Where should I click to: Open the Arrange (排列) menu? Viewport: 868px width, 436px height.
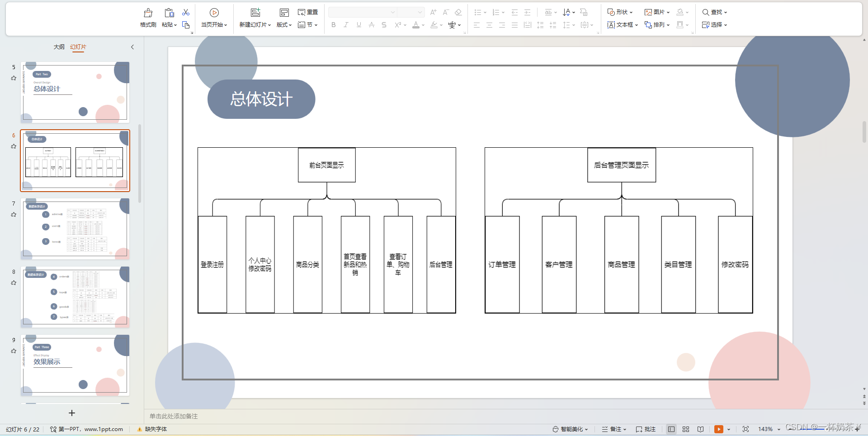click(x=657, y=25)
